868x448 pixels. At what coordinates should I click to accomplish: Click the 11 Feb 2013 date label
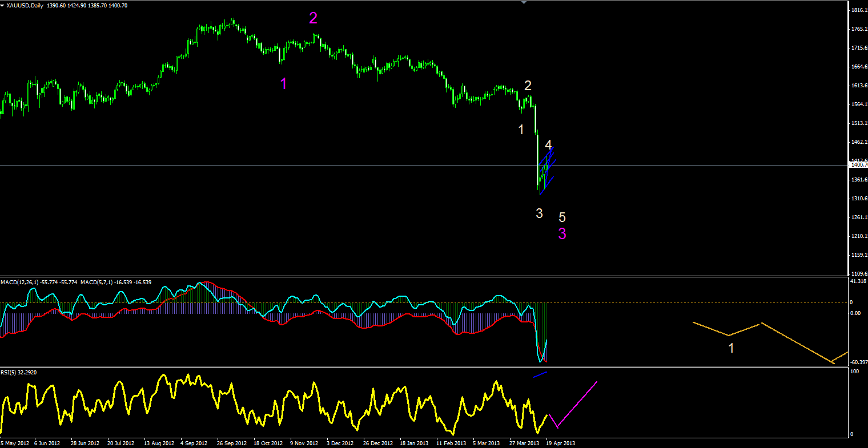click(451, 443)
